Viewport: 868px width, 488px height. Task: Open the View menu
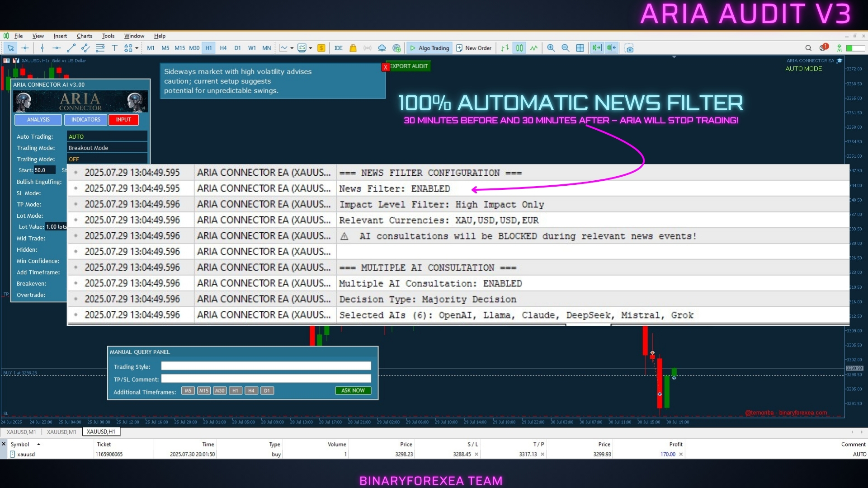[38, 36]
